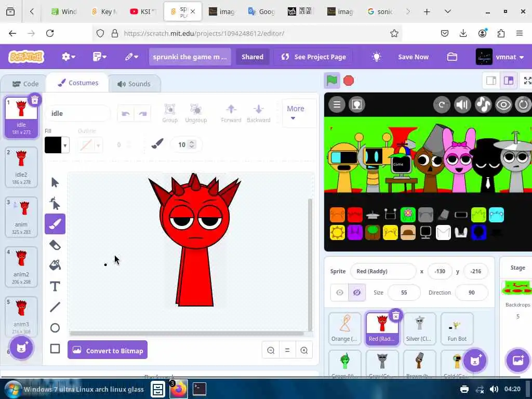The width and height of the screenshot is (532, 399).
Task: Click the Undo arrow
Action: (126, 114)
